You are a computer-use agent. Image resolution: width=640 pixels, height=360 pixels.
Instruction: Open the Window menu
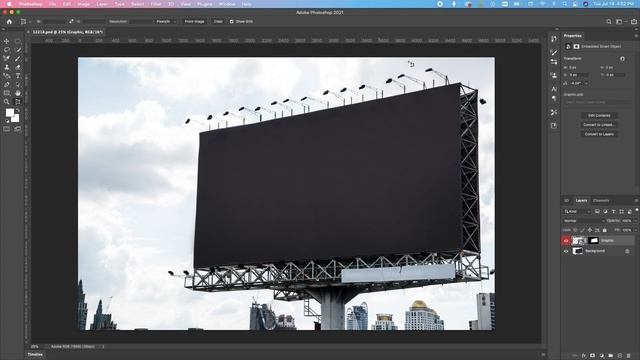[227, 4]
